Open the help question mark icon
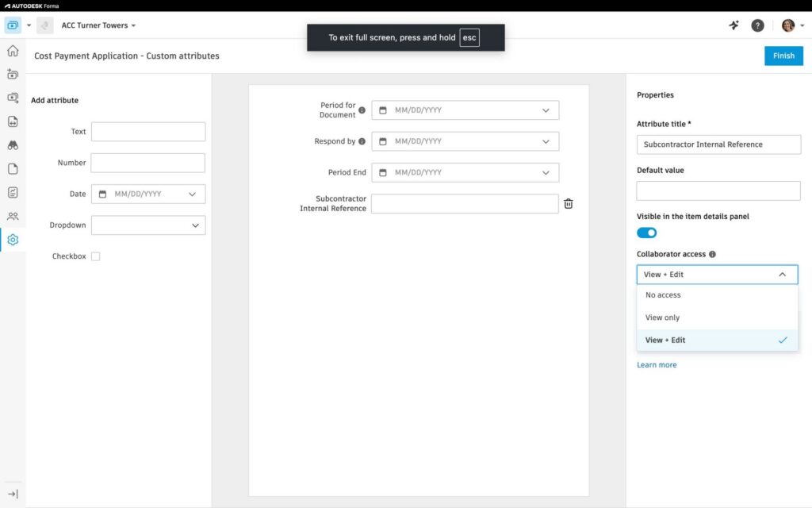 tap(757, 25)
